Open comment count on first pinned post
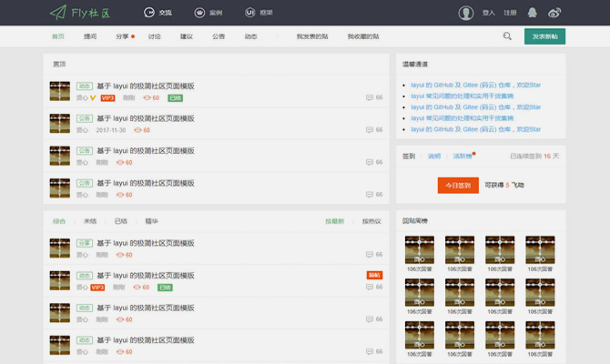610x364 pixels. [x=374, y=97]
